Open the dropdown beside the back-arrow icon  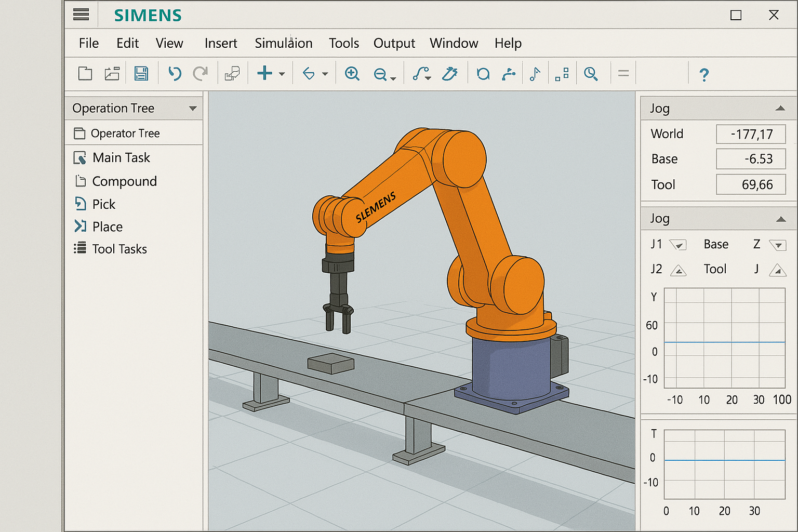tap(325, 74)
